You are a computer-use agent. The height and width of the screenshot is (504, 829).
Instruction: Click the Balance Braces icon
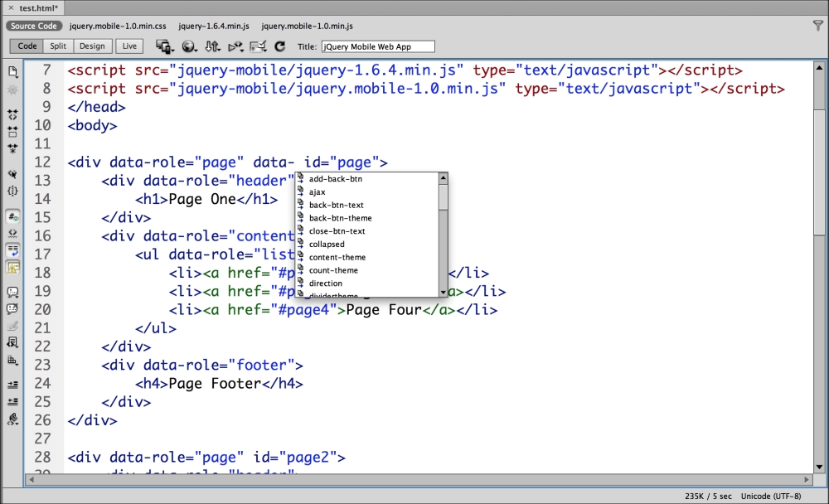[12, 191]
